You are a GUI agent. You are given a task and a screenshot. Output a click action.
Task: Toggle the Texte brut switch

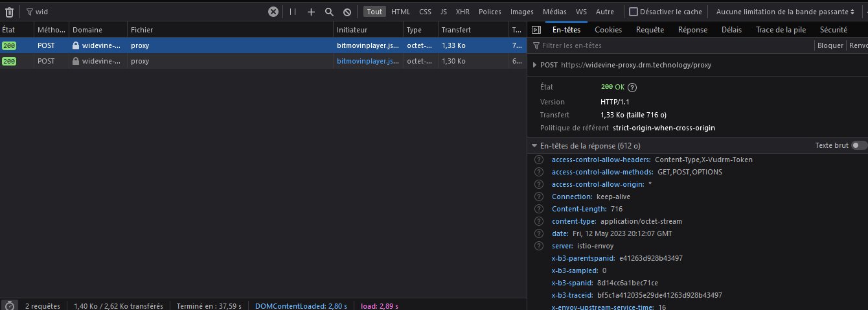coord(859,146)
